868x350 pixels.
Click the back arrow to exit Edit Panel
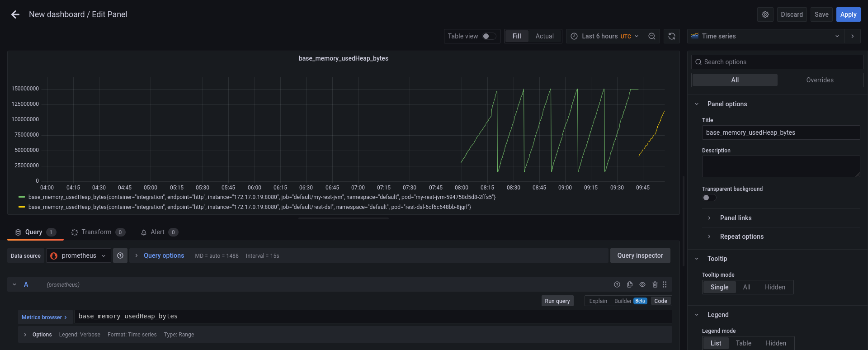click(15, 14)
